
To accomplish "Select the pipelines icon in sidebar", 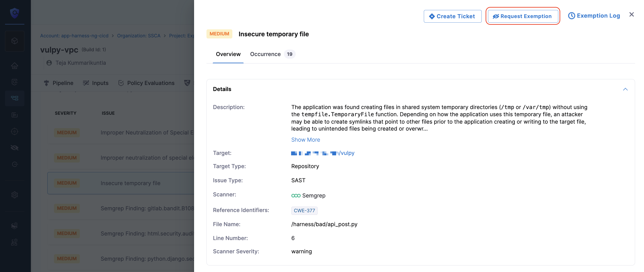I will click(x=15, y=98).
